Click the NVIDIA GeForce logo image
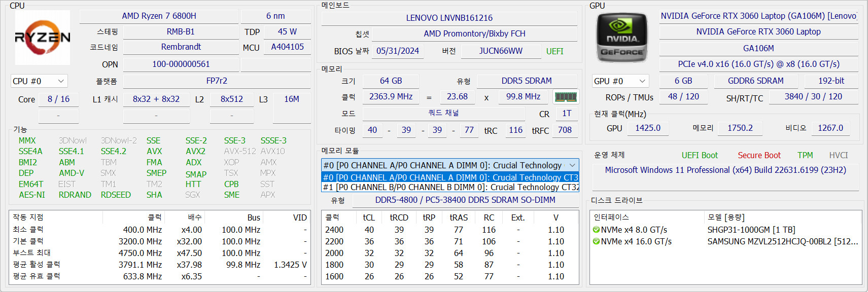Screen dimensions: 868x292 [622, 38]
